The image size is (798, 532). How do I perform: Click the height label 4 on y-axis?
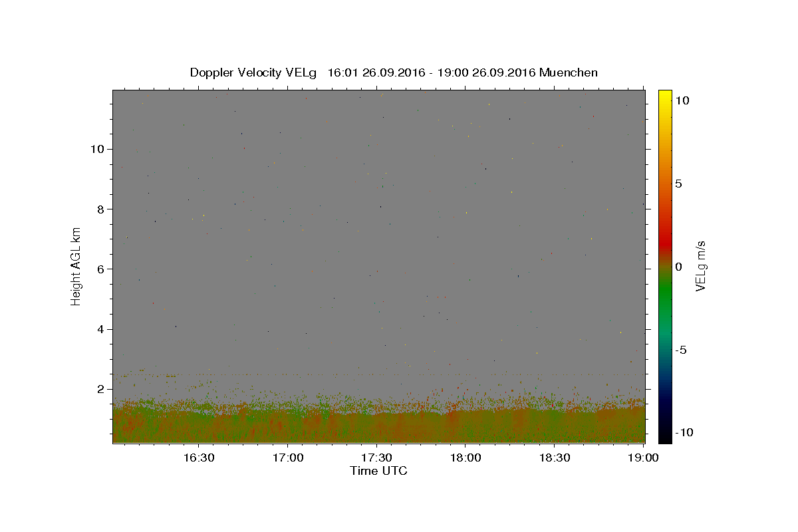point(100,329)
